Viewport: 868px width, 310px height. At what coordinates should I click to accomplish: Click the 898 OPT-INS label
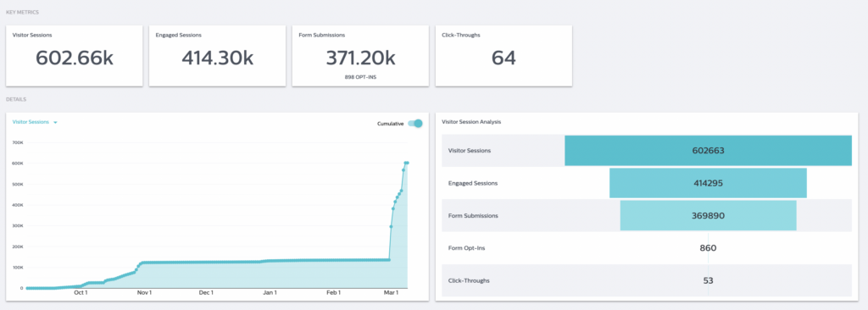(x=360, y=77)
